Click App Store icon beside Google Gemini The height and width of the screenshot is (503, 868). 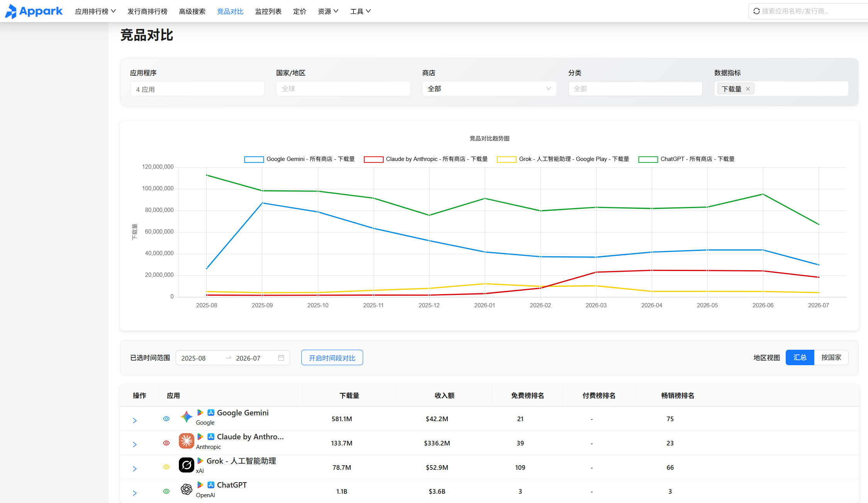pos(211,412)
